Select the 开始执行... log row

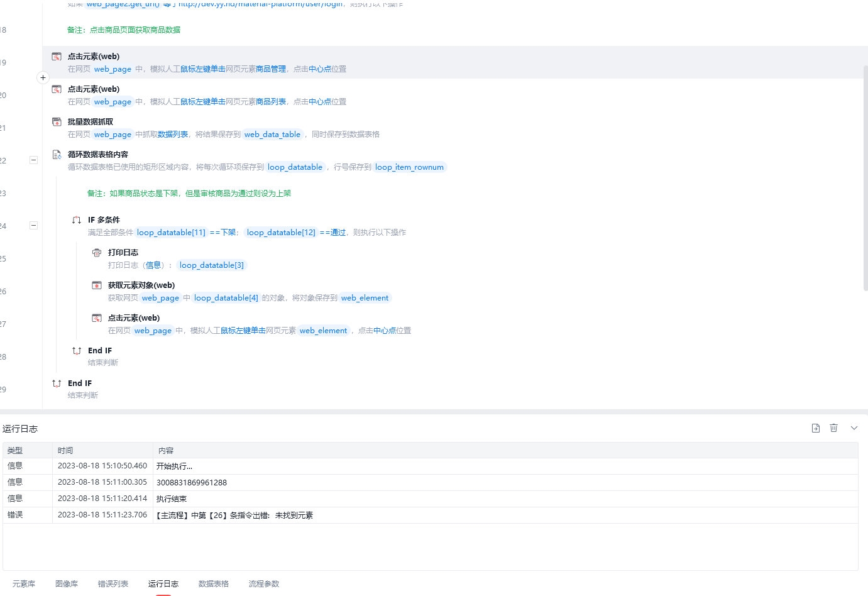click(431, 466)
